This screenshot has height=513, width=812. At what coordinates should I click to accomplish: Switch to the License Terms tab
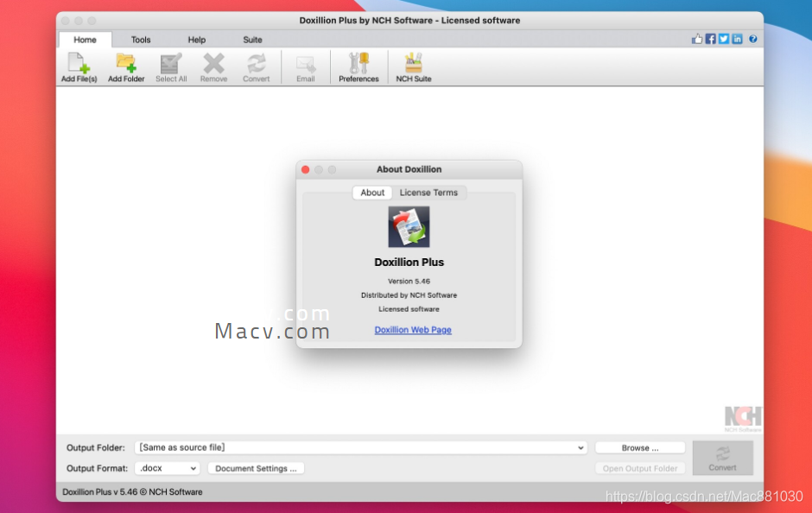point(428,193)
